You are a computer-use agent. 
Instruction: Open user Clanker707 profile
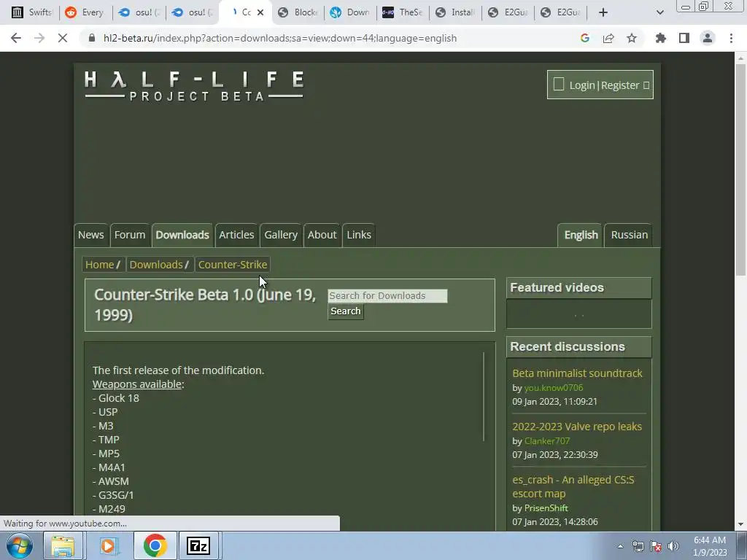[547, 441]
